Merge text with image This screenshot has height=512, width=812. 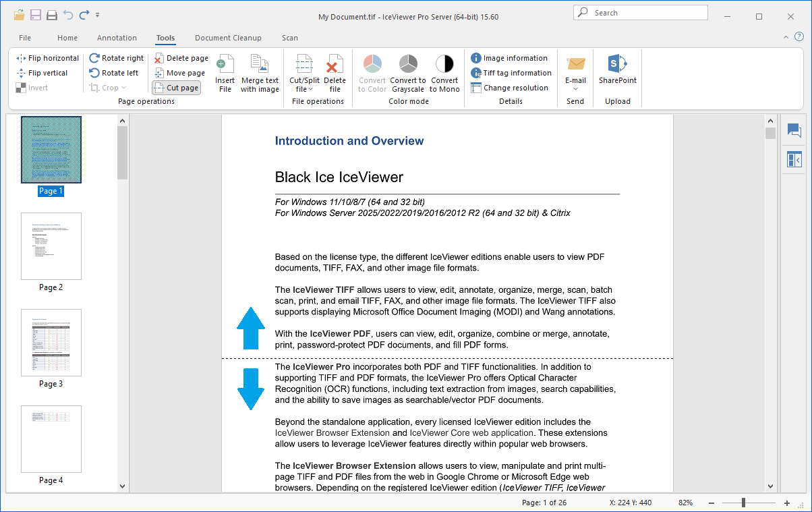tap(260, 74)
